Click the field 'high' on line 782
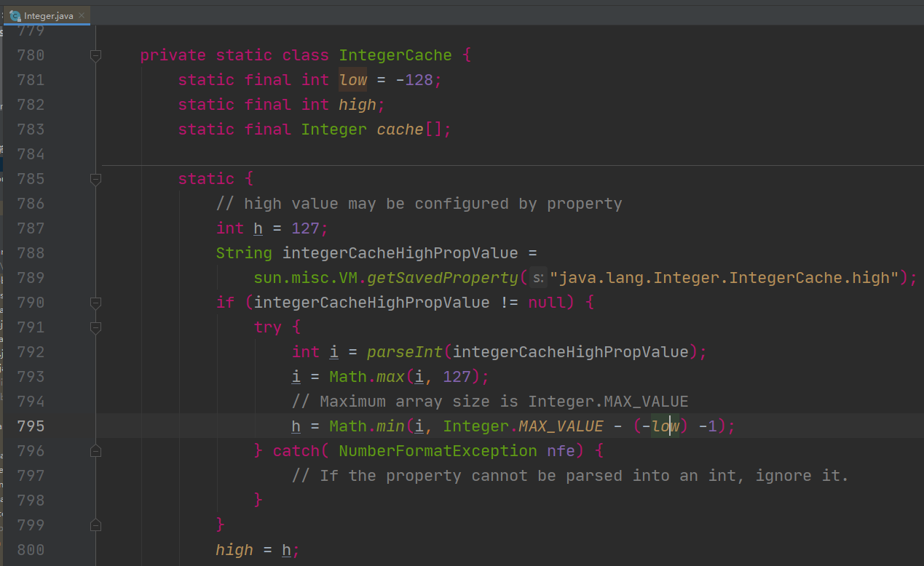The width and height of the screenshot is (924, 566). point(358,105)
